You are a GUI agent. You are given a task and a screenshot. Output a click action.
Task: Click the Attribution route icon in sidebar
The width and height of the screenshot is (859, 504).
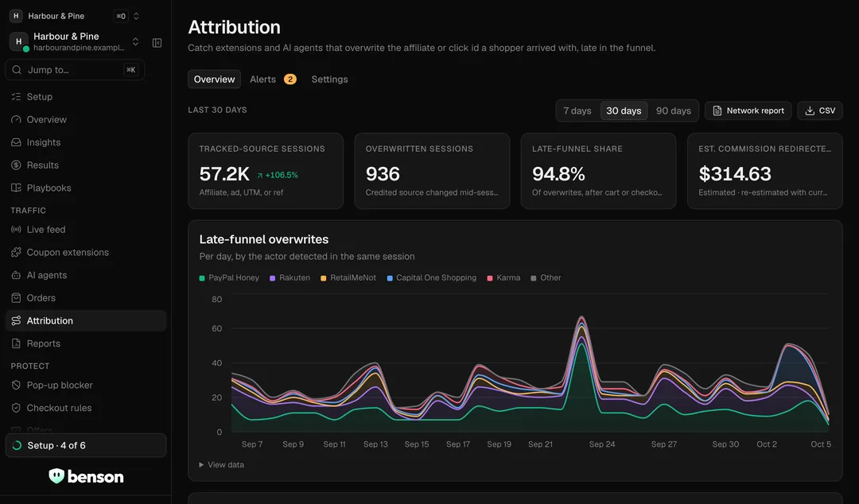pos(16,320)
